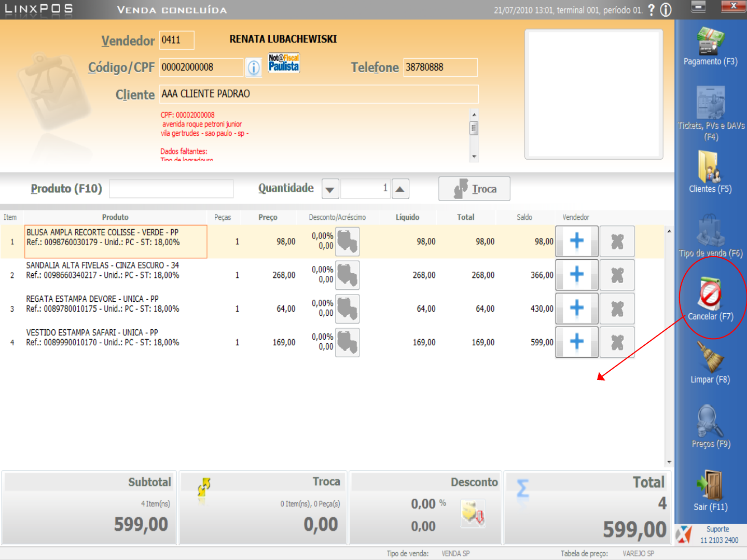747x560 pixels.
Task: Add seller plus for BLUSA AMPLA row
Action: point(577,241)
